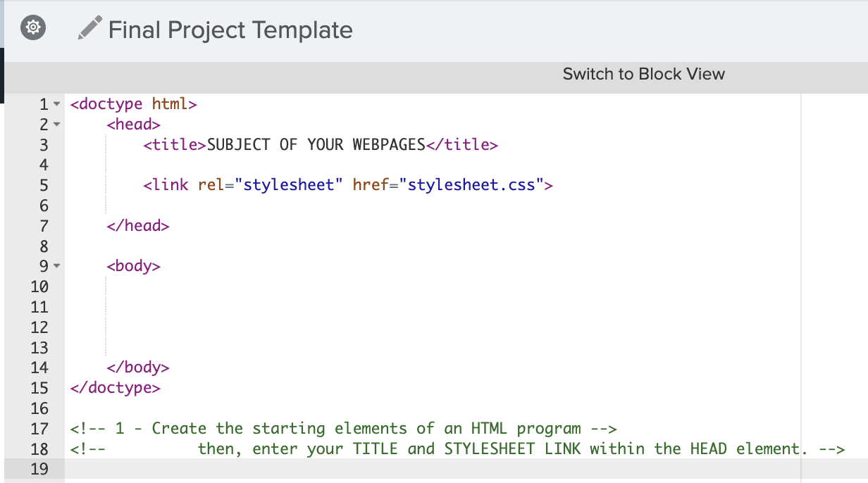Click the opening body tag on line 9
Image resolution: width=868 pixels, height=483 pixels.
[x=134, y=267]
